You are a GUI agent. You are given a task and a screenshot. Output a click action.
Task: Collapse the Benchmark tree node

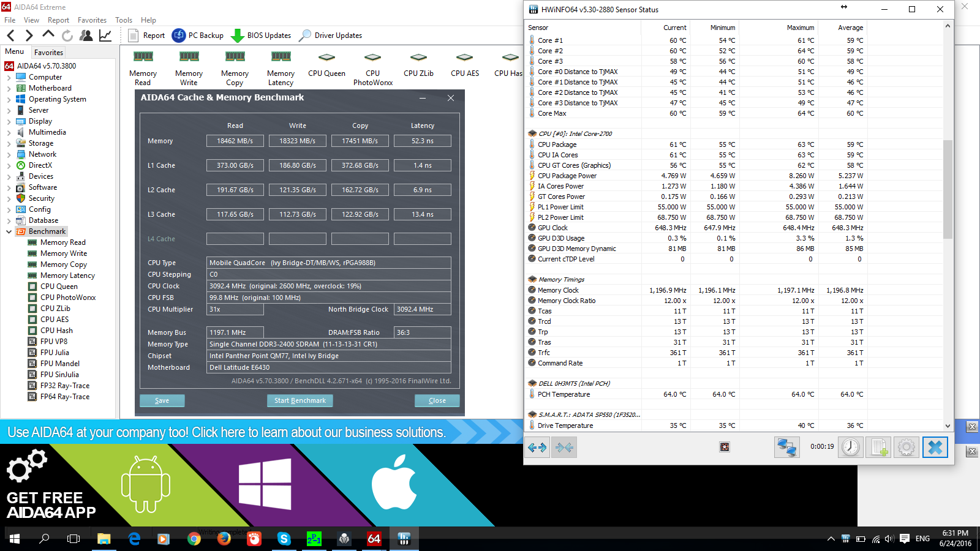[x=9, y=232]
